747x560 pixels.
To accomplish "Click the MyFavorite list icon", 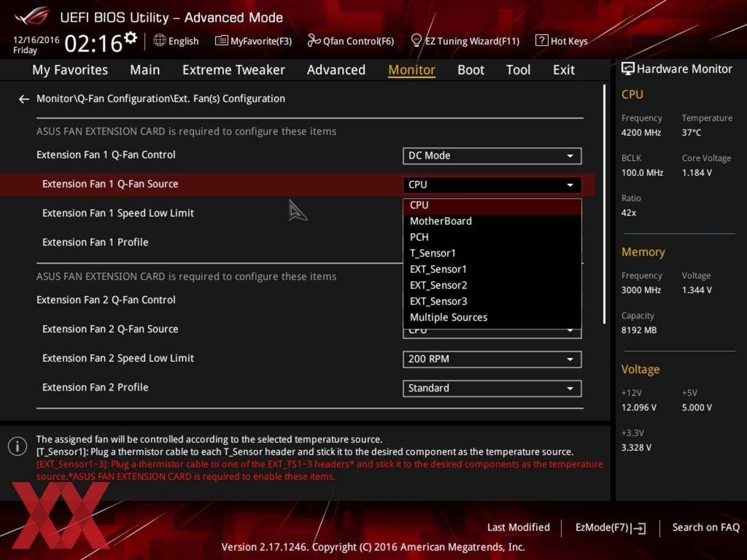I will [x=221, y=41].
